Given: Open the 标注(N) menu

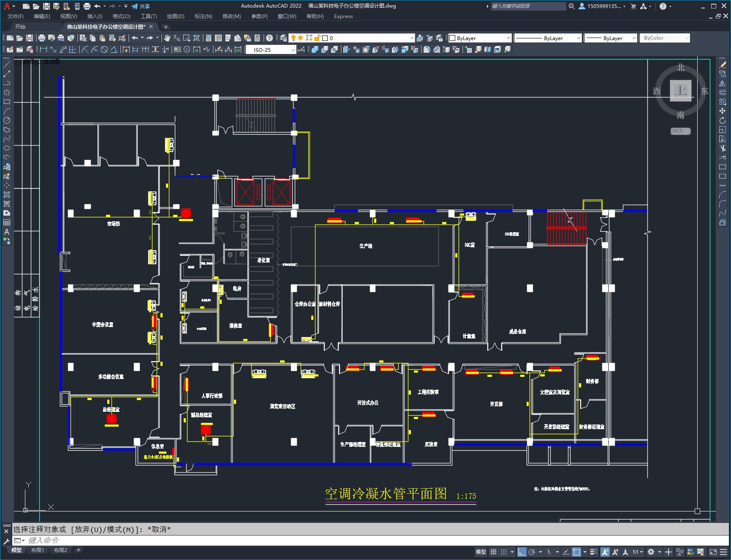Looking at the screenshot, I should (x=203, y=16).
